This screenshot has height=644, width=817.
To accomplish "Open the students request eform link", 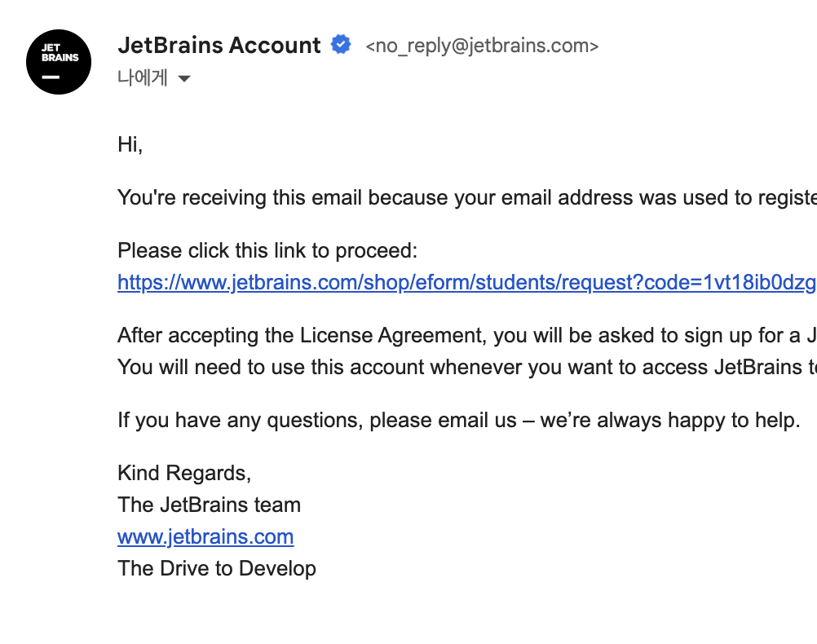I will click(466, 282).
